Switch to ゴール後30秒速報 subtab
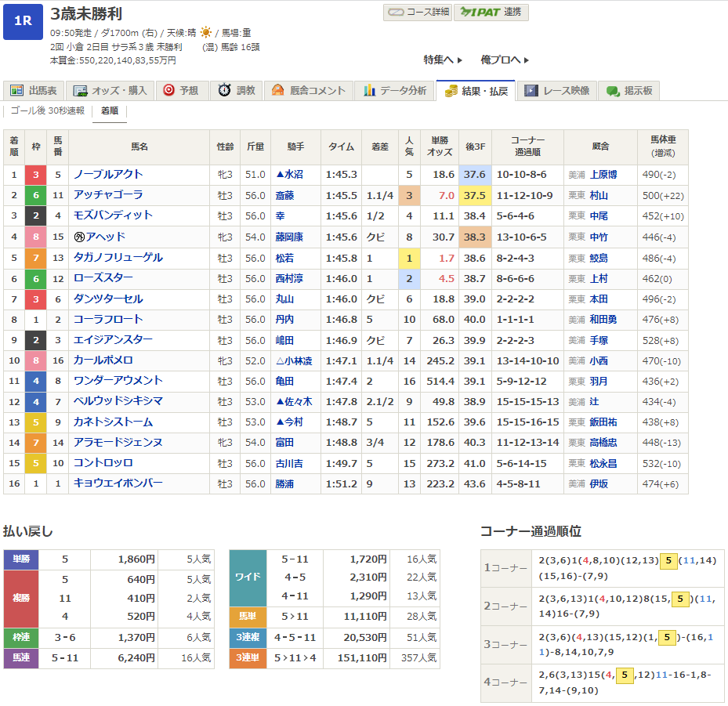 pyautogui.click(x=47, y=111)
